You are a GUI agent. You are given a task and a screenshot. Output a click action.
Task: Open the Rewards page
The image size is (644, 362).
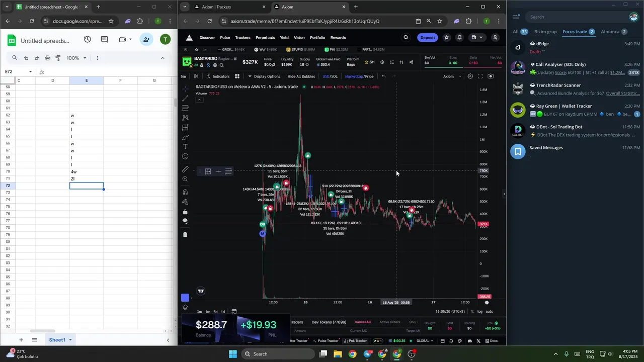338,38
